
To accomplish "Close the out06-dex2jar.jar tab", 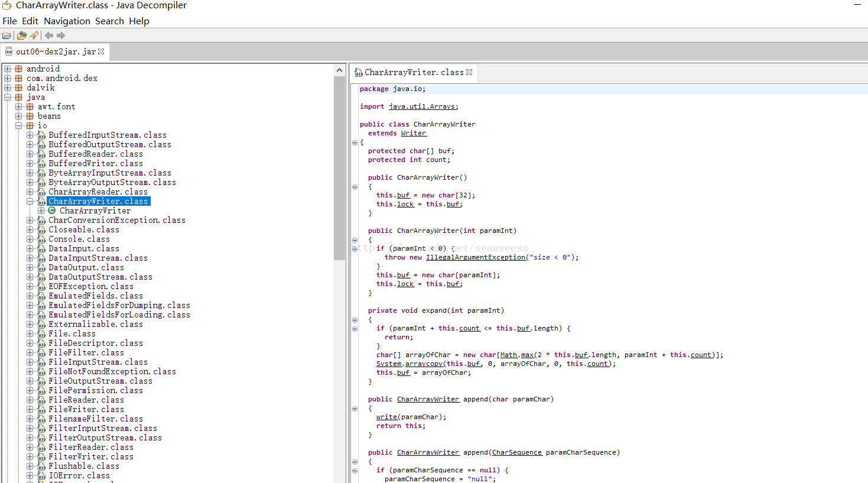I will point(101,51).
